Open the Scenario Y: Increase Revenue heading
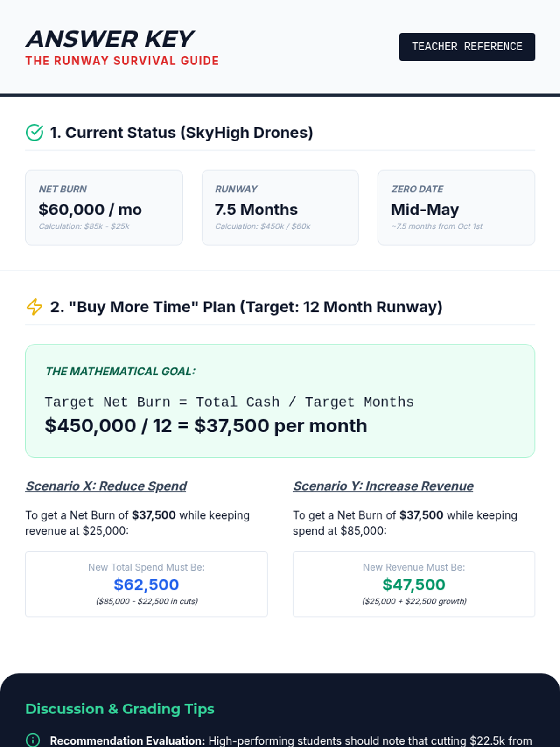Viewport: 560px width, 747px height. coord(383,486)
